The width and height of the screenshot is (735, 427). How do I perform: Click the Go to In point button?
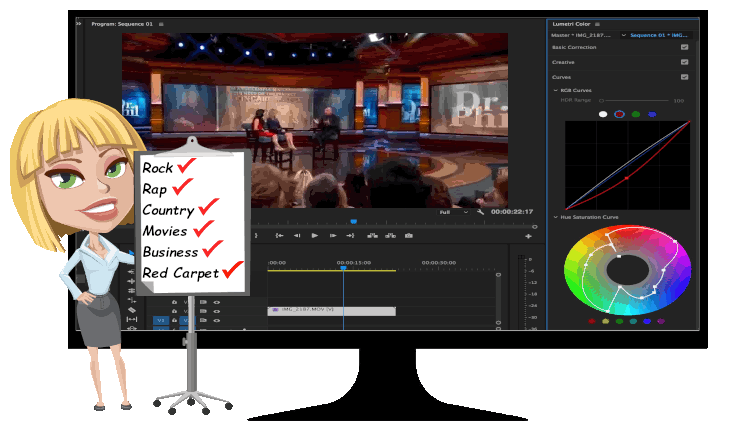tap(279, 236)
